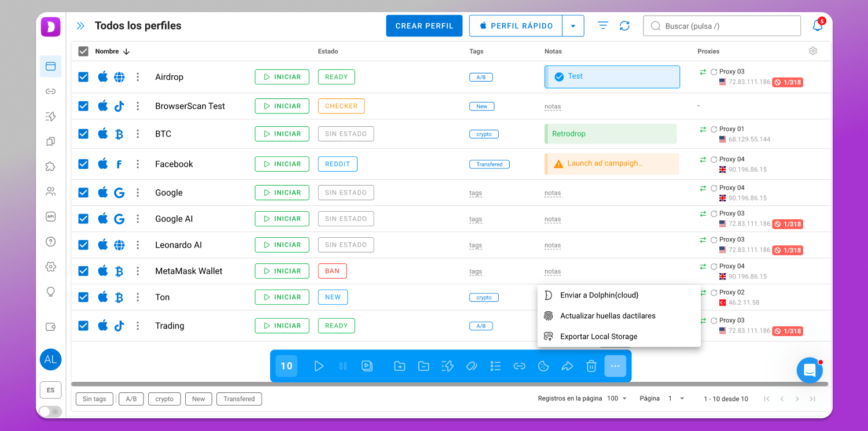The width and height of the screenshot is (868, 431).
Task: Open the proxies link icon in sidebar
Action: [x=50, y=91]
